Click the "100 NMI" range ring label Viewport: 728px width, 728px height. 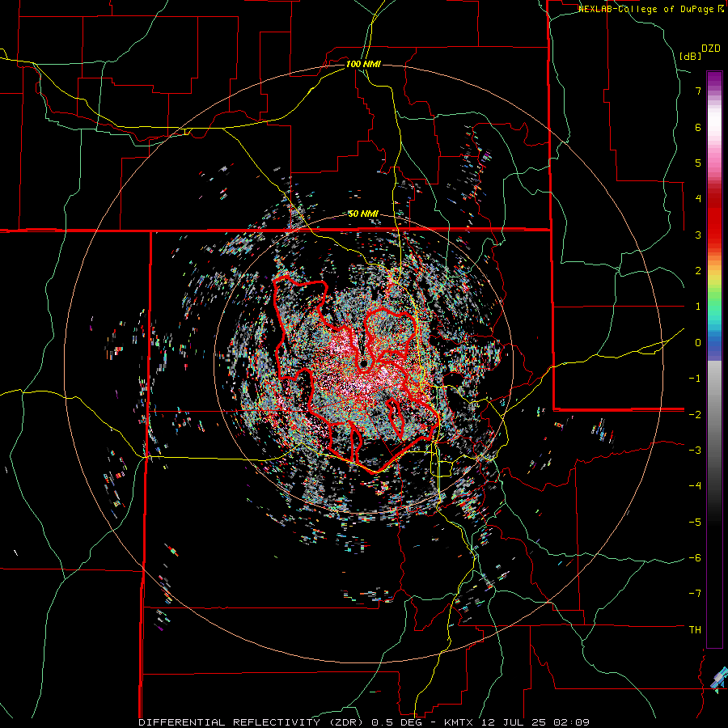[363, 64]
